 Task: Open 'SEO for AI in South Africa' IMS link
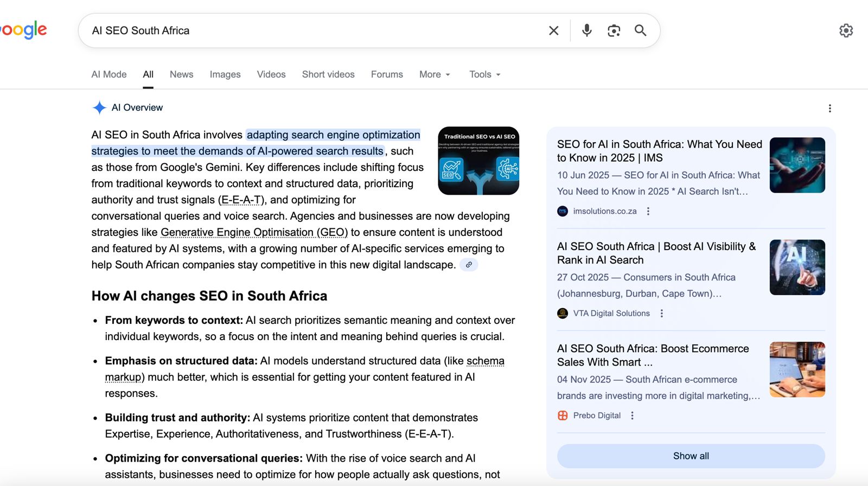[x=660, y=151]
